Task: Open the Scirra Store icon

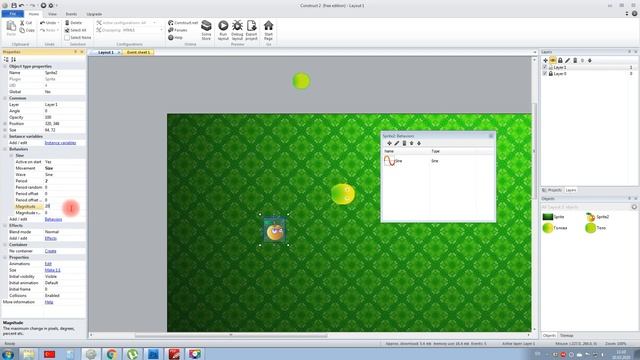Action: (x=206, y=26)
